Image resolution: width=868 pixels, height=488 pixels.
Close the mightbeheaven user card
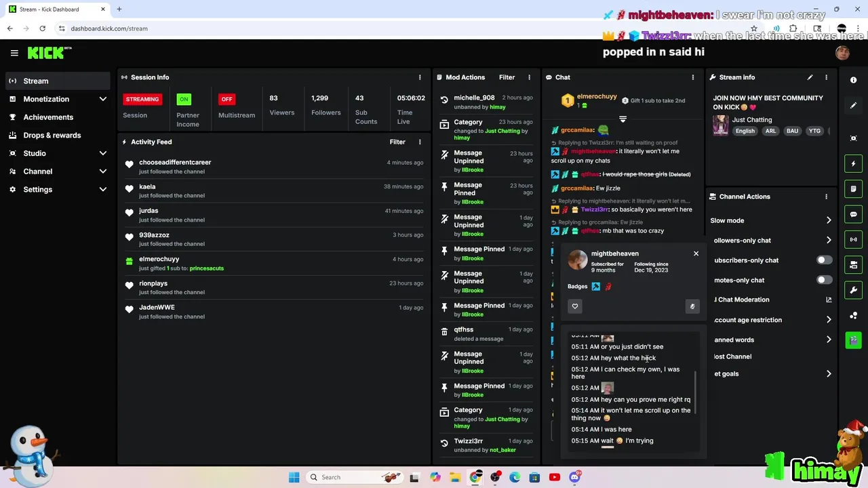click(x=696, y=253)
